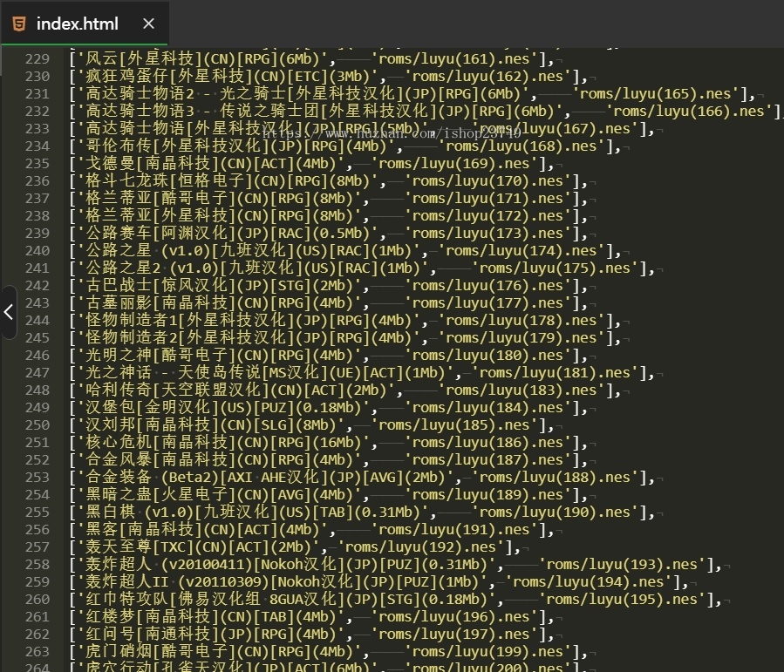784x672 pixels.
Task: Click the text 'roms/luyu(169).nes'
Action: (x=454, y=164)
